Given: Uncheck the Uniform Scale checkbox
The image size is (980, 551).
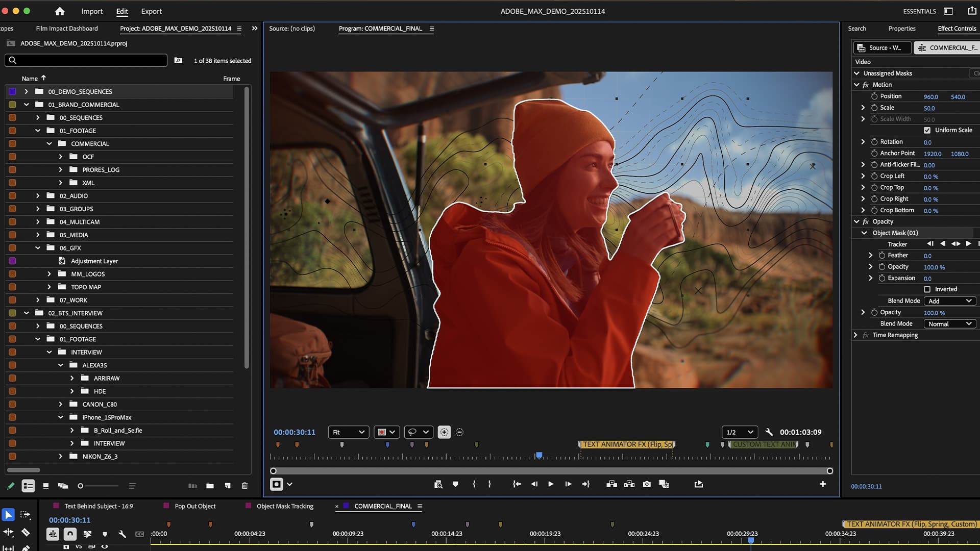Looking at the screenshot, I should click(927, 130).
